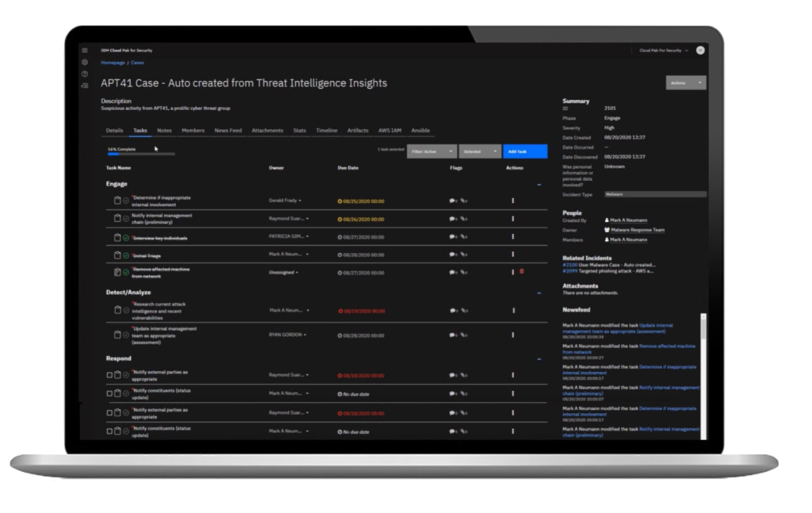812x513 pixels.
Task: Open the Gerald Frady owner dropdown
Action: 285,201
